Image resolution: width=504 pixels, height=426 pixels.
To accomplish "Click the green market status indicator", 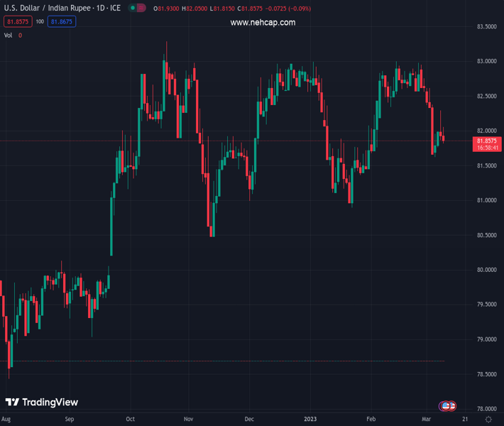I will tap(133, 9).
